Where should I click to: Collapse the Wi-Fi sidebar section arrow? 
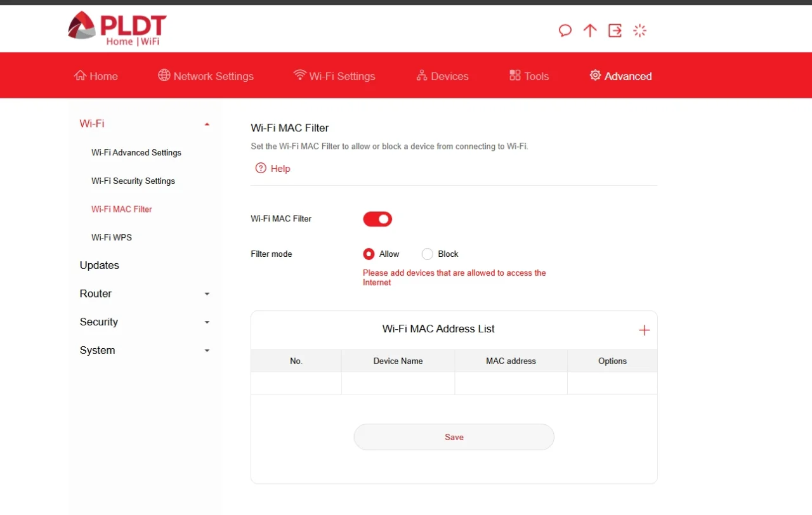[207, 124]
